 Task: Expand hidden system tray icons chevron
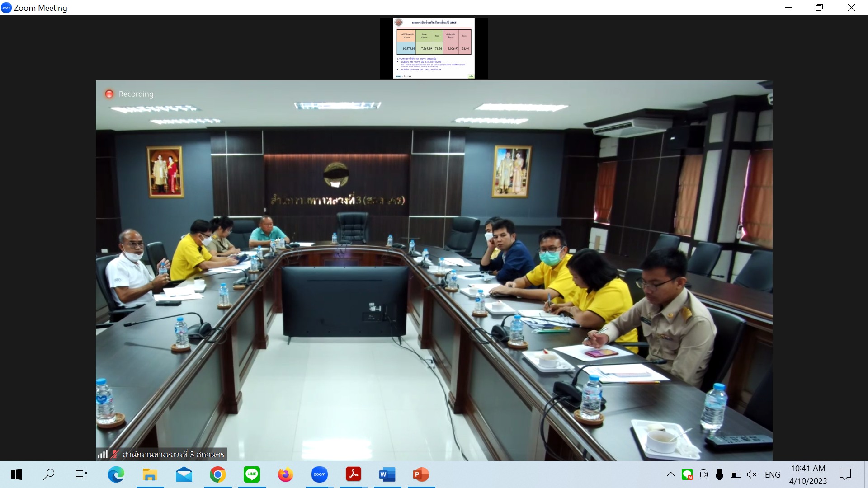(x=671, y=474)
